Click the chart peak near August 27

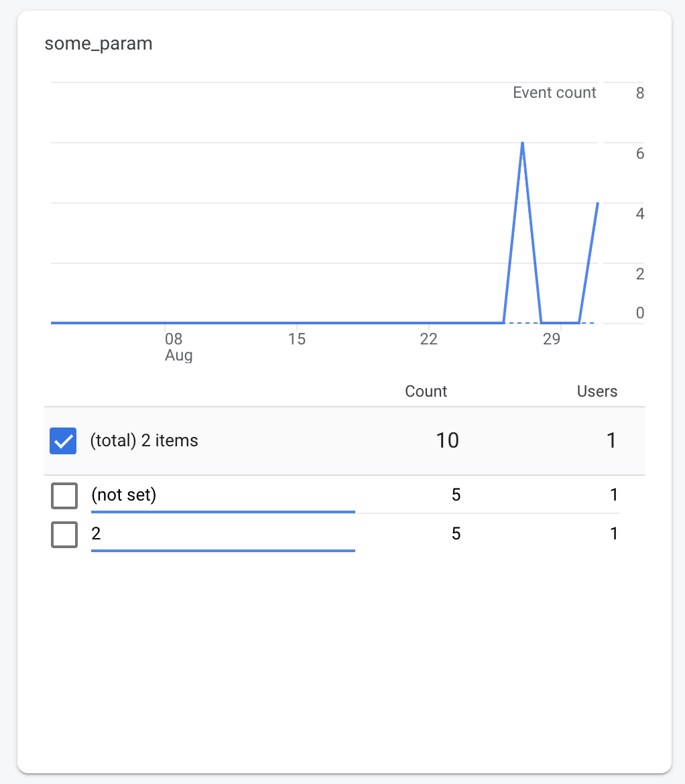coord(522,143)
